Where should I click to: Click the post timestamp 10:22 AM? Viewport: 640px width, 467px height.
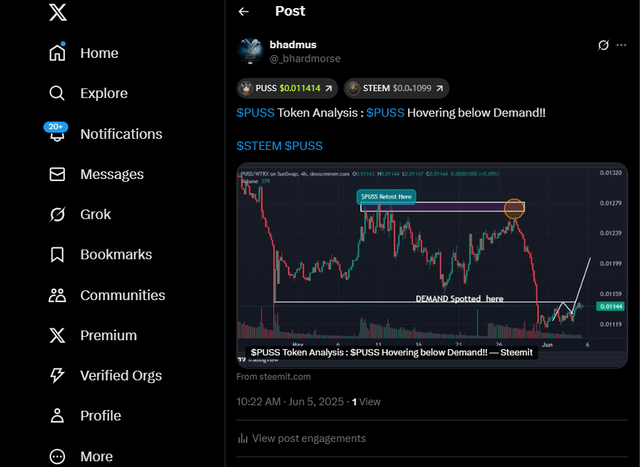[290, 402]
